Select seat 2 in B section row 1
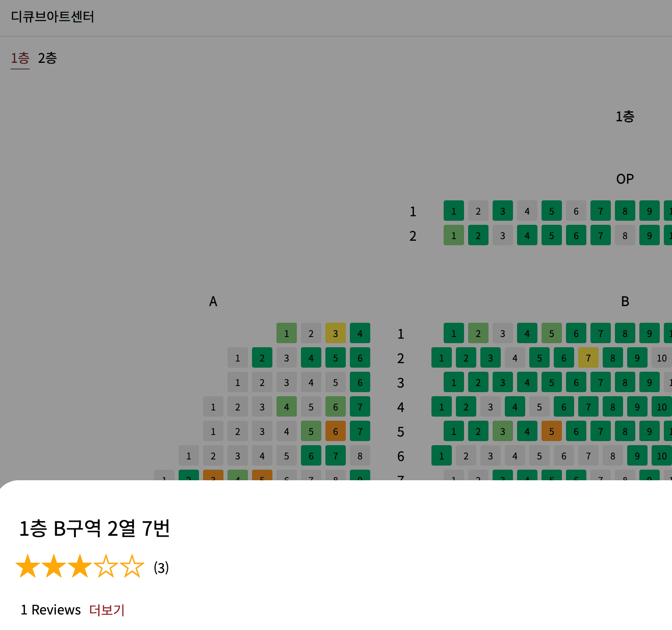 (x=478, y=333)
